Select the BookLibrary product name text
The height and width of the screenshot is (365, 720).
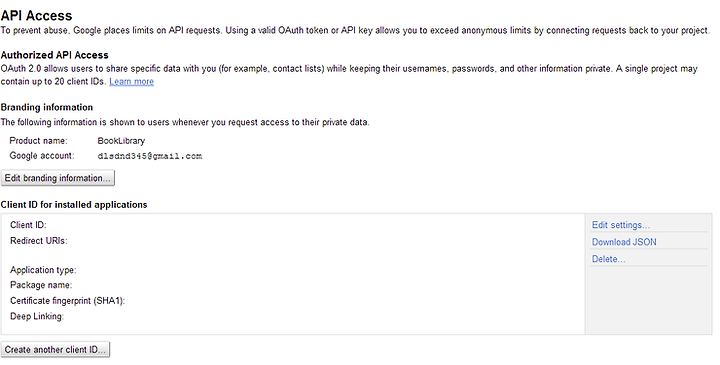[x=121, y=141]
